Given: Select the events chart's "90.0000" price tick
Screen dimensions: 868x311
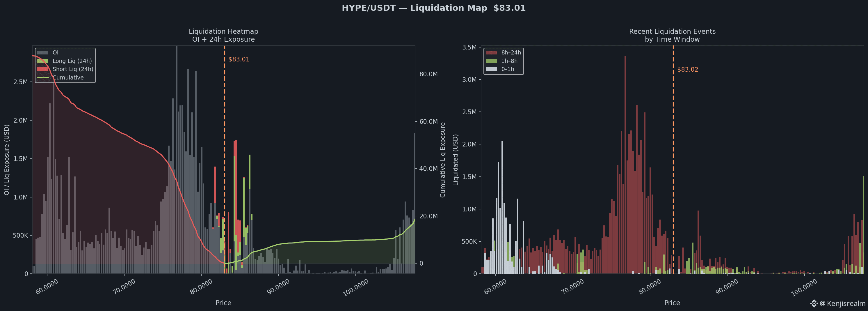Looking at the screenshot, I should [x=727, y=287].
